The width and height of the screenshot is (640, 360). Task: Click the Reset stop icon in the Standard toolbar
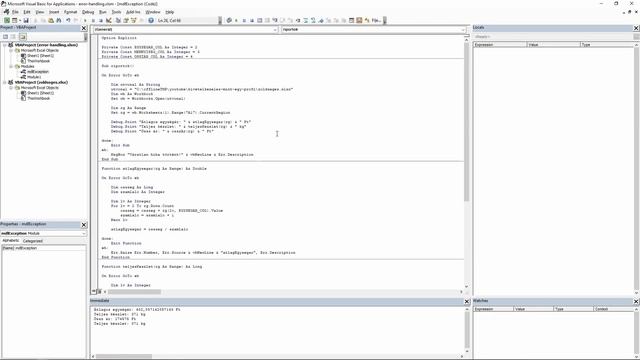click(x=101, y=20)
